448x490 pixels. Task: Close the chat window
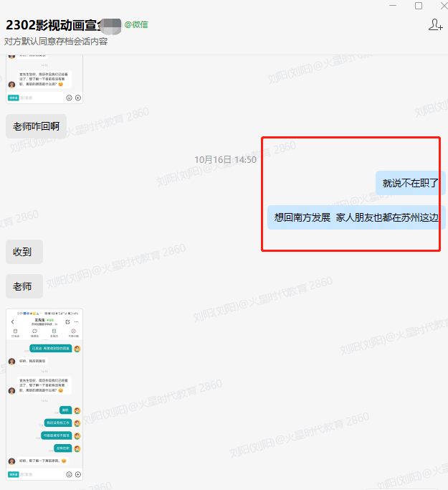[x=444, y=6]
